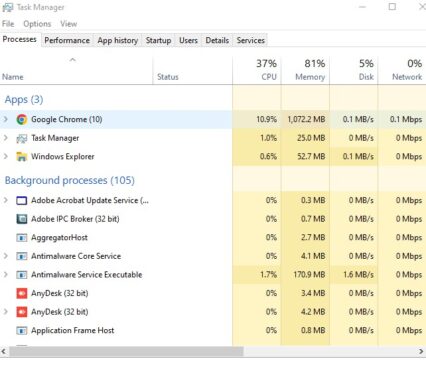
Task: Sort by the Memory column header
Action: click(x=305, y=70)
